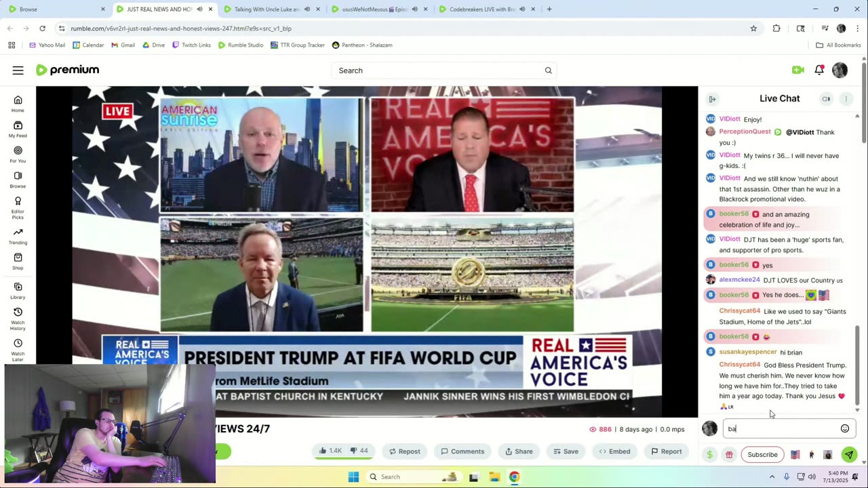This screenshot has width=868, height=488.
Task: Open My Feed from the sidebar
Action: [x=18, y=129]
